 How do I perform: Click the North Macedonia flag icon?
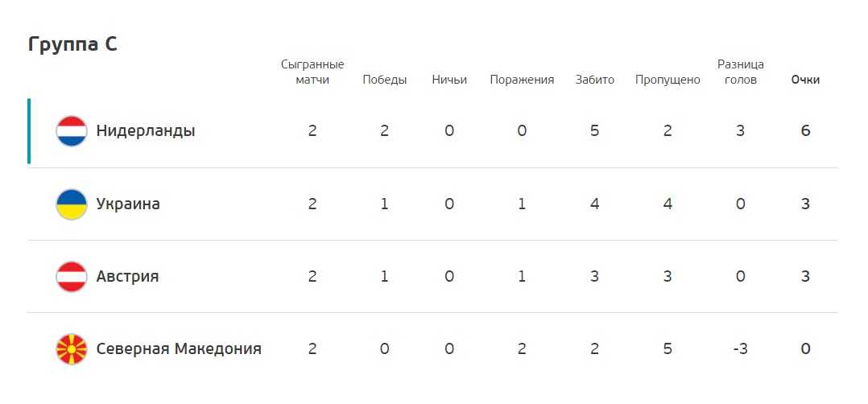click(72, 348)
